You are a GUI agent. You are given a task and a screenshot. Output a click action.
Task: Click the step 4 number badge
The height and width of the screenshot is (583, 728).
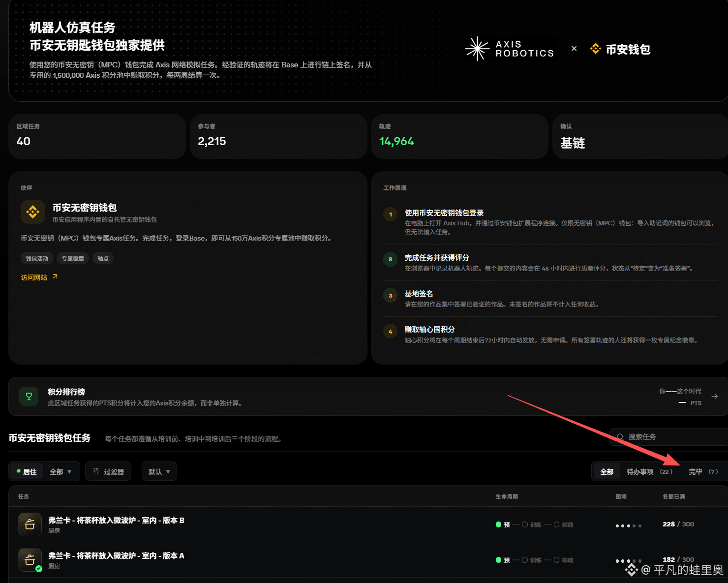pyautogui.click(x=391, y=331)
